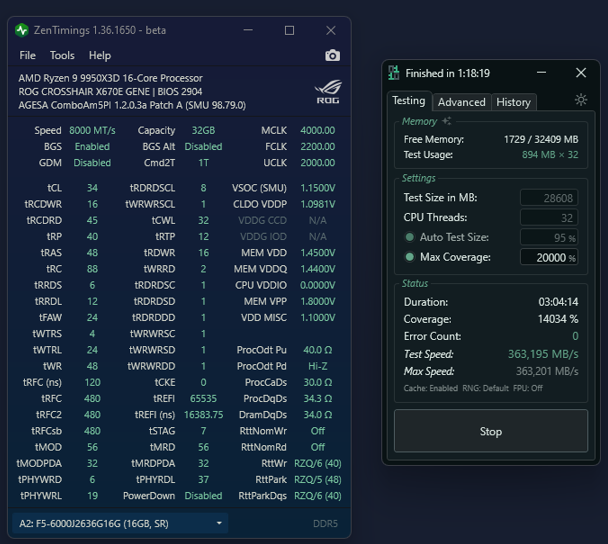Enable the Auto Test Size option
608x544 pixels.
[410, 238]
